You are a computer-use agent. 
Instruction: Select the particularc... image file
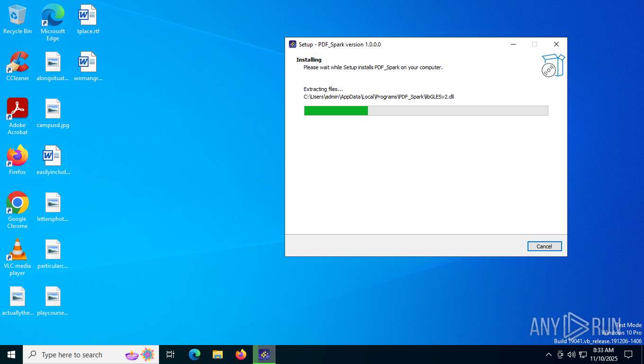pyautogui.click(x=53, y=255)
